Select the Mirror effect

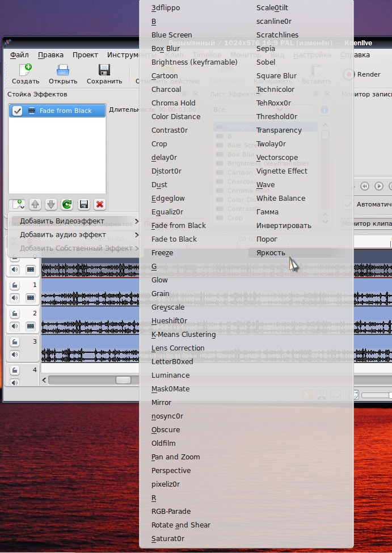pos(161,402)
